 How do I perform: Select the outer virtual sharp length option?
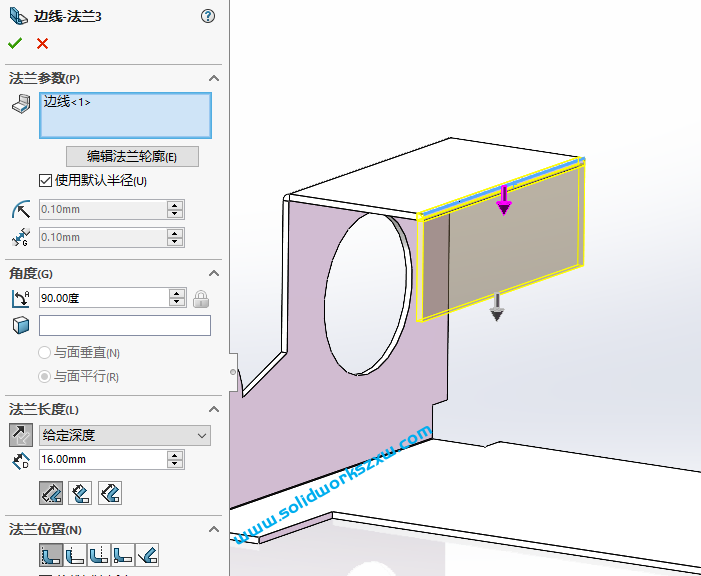coord(51,493)
